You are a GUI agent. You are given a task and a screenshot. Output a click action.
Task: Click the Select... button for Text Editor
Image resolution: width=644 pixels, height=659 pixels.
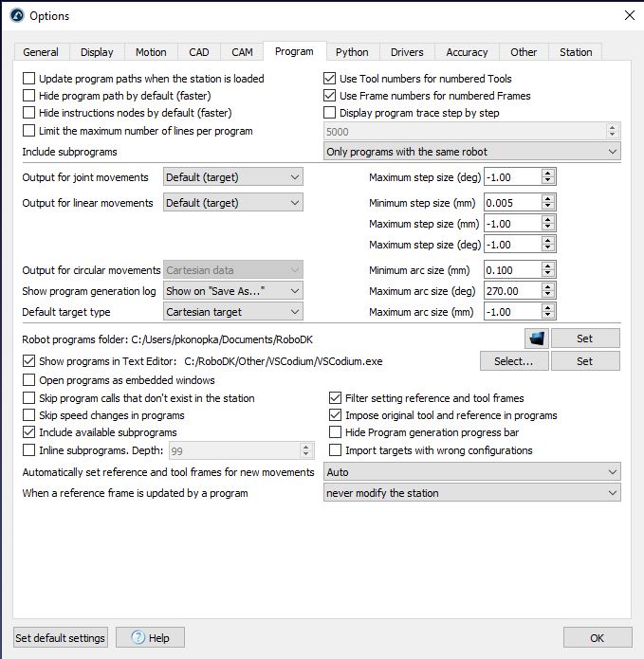coord(514,361)
